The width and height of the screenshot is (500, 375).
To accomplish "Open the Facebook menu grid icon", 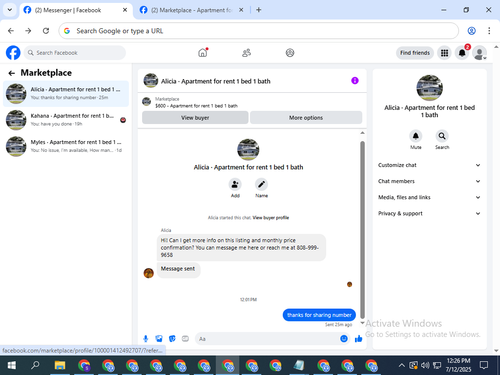I will click(x=444, y=53).
